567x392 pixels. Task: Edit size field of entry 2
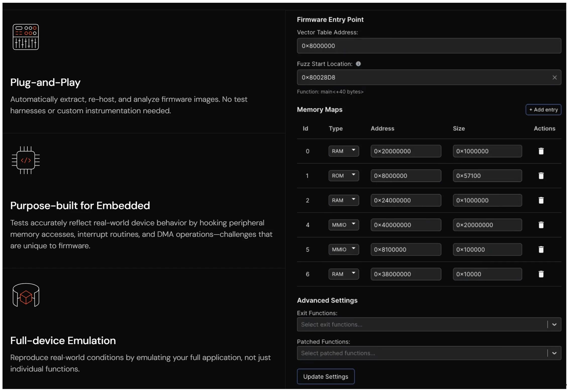[x=487, y=200]
